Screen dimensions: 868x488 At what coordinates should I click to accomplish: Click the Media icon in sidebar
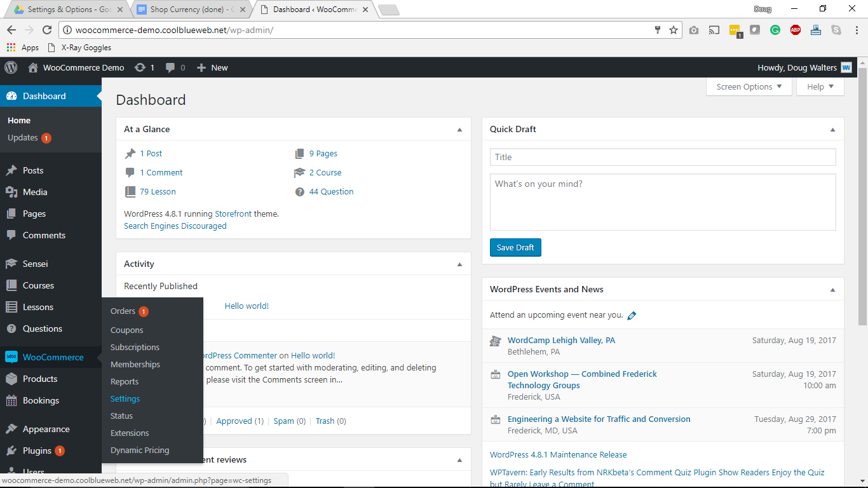click(x=11, y=192)
